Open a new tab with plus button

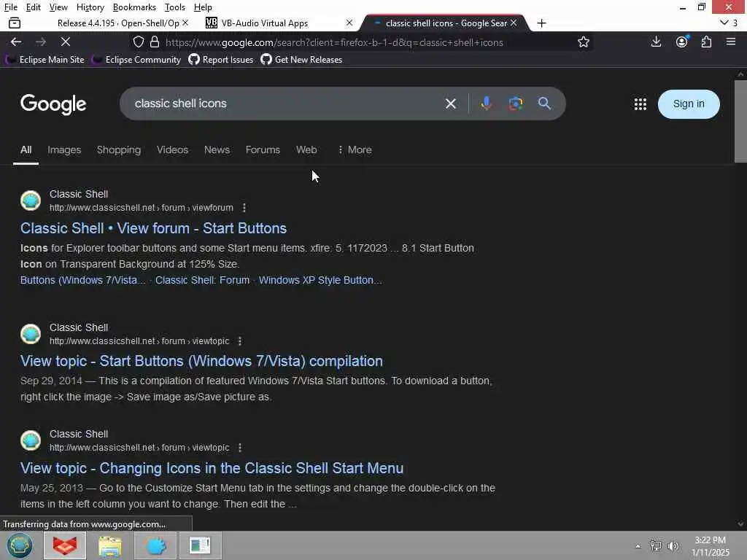click(542, 23)
